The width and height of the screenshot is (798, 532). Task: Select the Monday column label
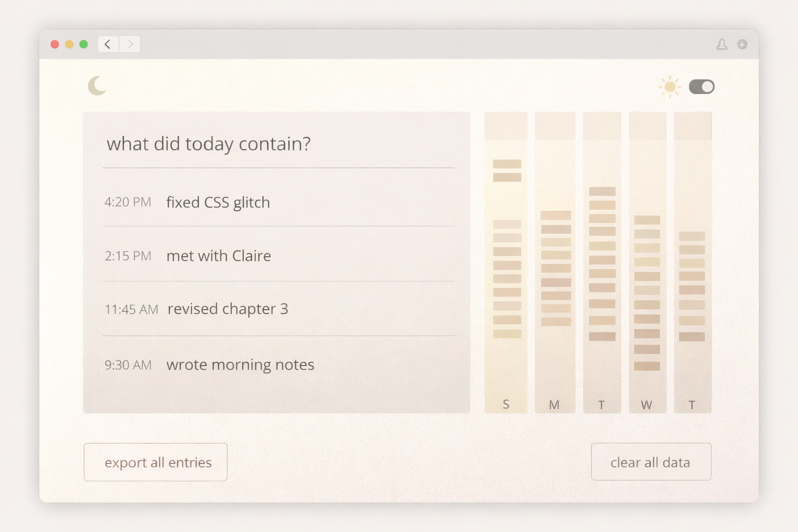click(x=554, y=405)
